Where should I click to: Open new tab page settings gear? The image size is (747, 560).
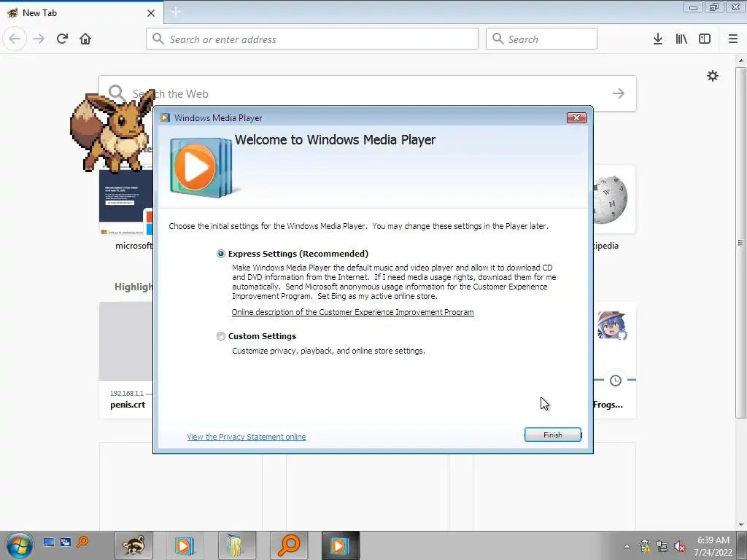pyautogui.click(x=713, y=76)
